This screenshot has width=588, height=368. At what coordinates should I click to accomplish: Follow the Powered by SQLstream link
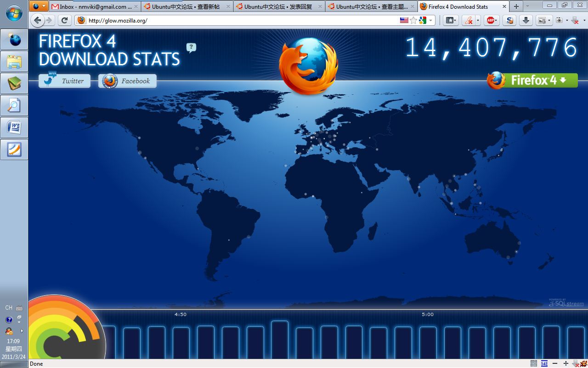[566, 302]
